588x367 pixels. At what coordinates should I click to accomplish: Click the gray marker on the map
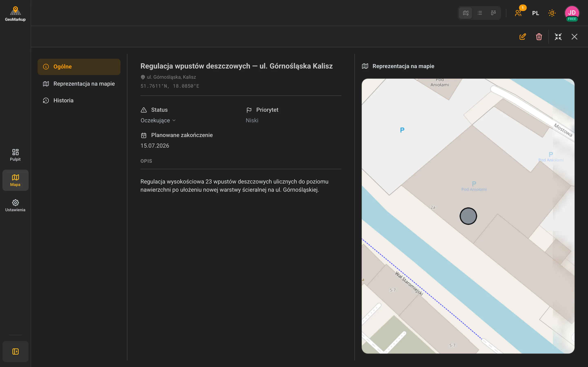click(468, 216)
